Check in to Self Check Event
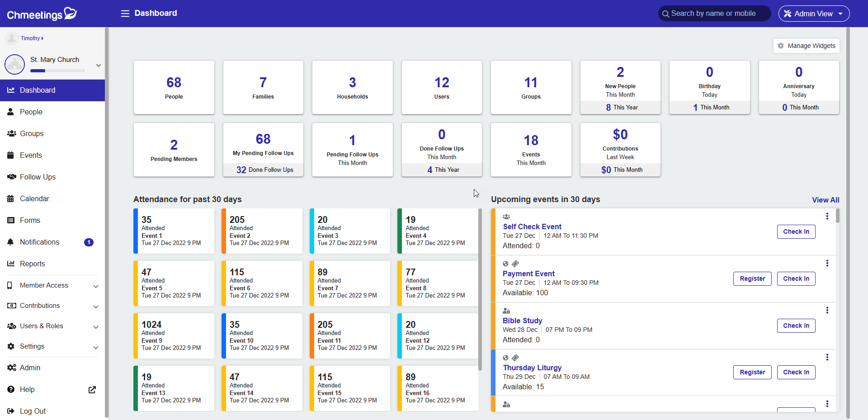The height and width of the screenshot is (420, 868). [796, 231]
